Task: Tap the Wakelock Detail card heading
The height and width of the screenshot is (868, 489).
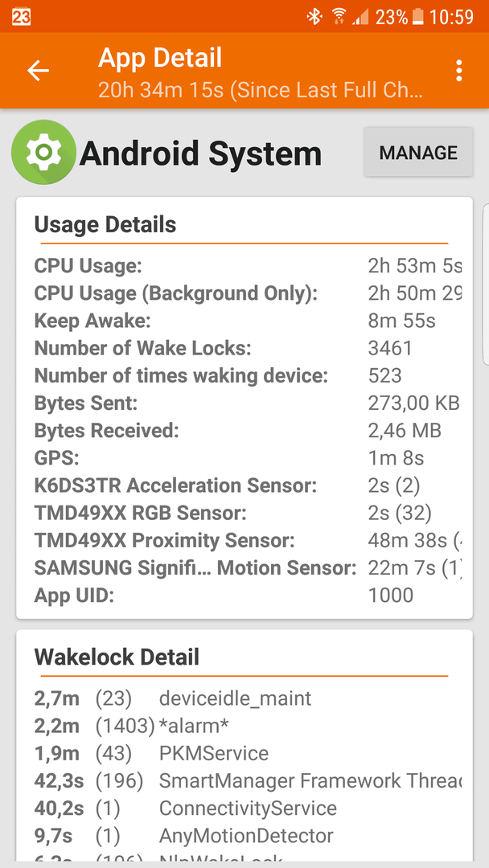Action: 117,657
